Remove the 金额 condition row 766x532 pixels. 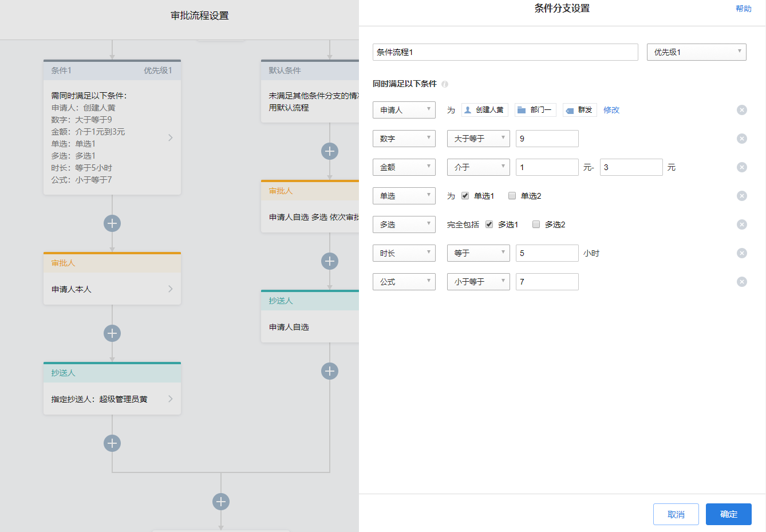tap(741, 167)
